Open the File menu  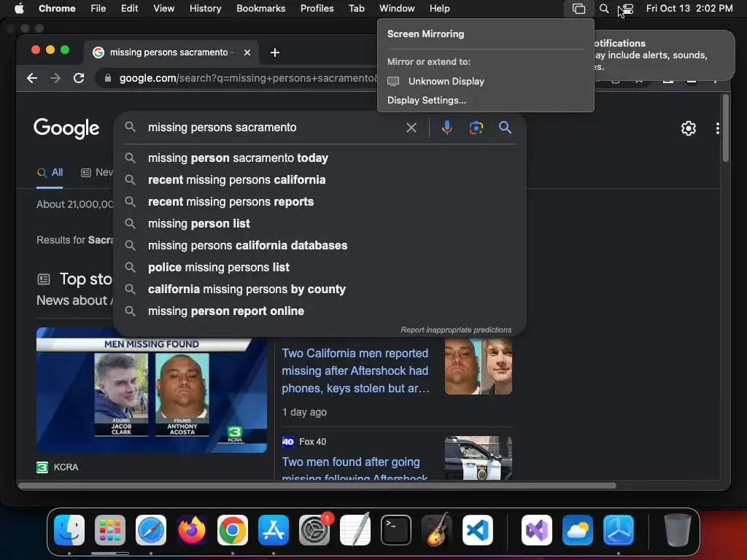tap(98, 9)
